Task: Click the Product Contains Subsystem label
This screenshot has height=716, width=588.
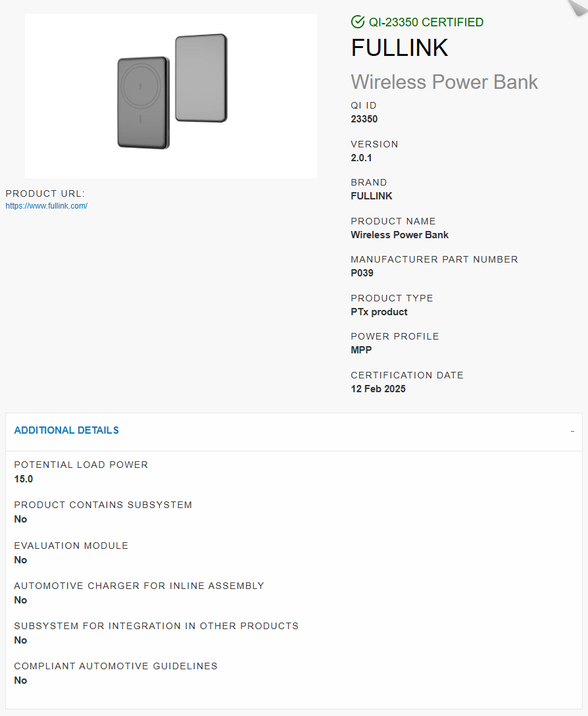Action: 103,505
